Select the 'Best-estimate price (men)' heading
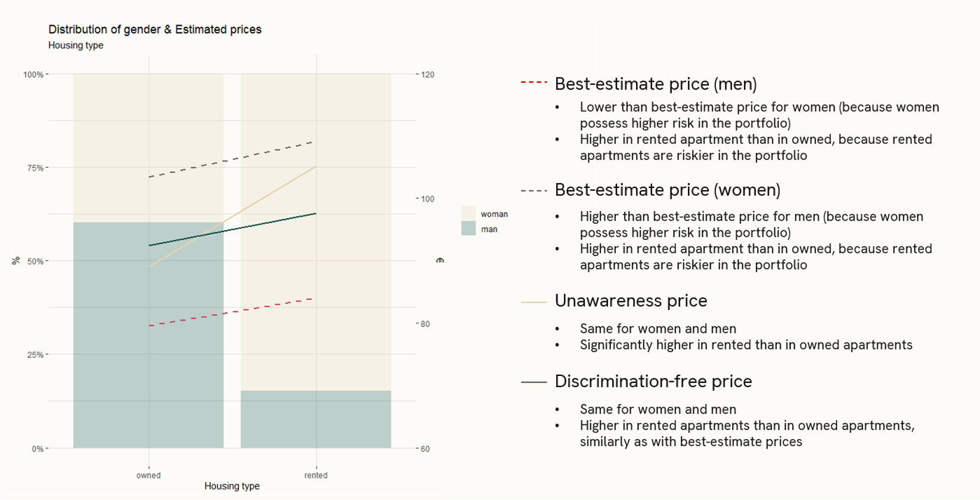The height and width of the screenshot is (500, 980). click(656, 84)
